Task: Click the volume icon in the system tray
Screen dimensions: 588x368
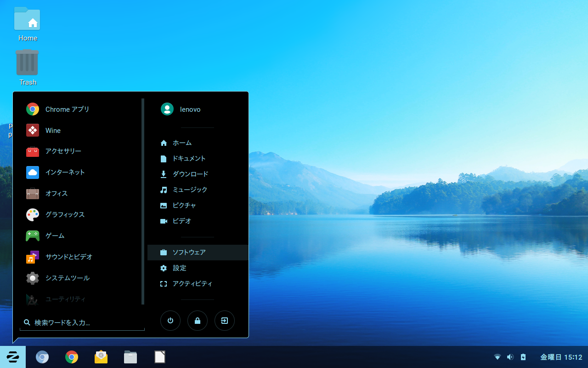Action: 510,357
